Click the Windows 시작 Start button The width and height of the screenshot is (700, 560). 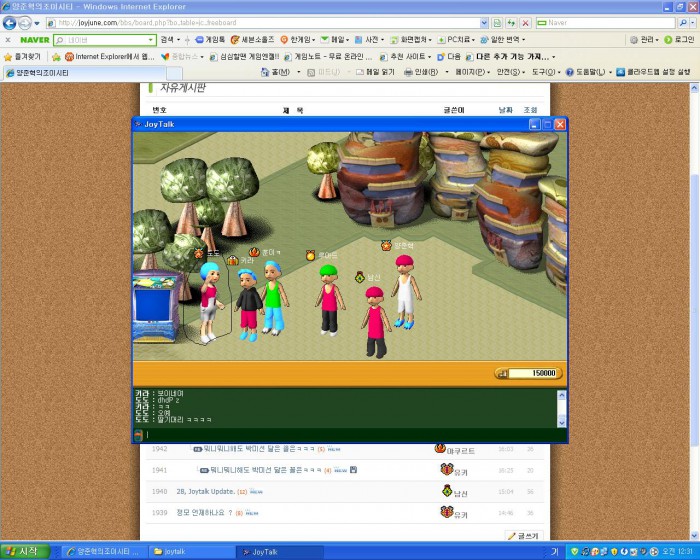(23, 551)
